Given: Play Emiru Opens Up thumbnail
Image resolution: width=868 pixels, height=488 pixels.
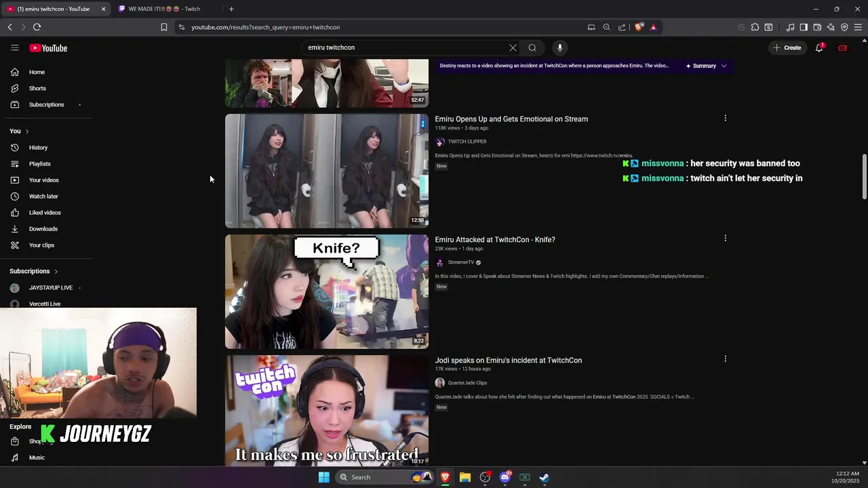Looking at the screenshot, I should 327,171.
